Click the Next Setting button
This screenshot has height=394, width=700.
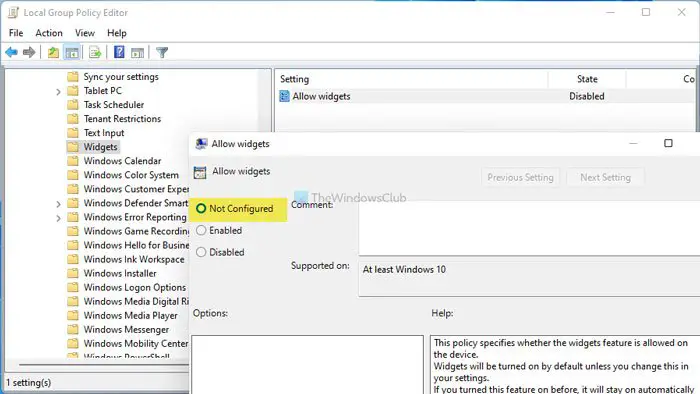tap(605, 178)
